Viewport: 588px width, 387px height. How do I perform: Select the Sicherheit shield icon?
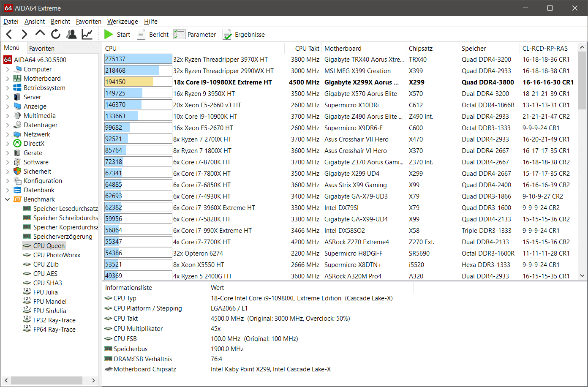(x=17, y=172)
